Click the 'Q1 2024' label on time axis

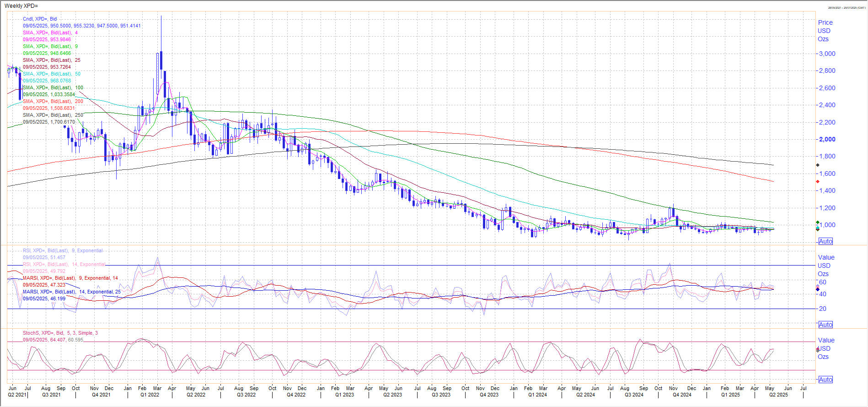tap(537, 395)
